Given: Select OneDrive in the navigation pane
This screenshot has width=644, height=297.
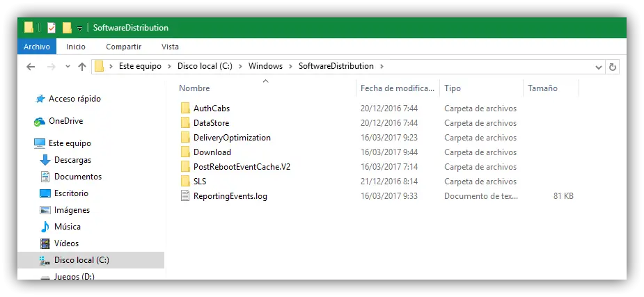Looking at the screenshot, I should point(65,121).
